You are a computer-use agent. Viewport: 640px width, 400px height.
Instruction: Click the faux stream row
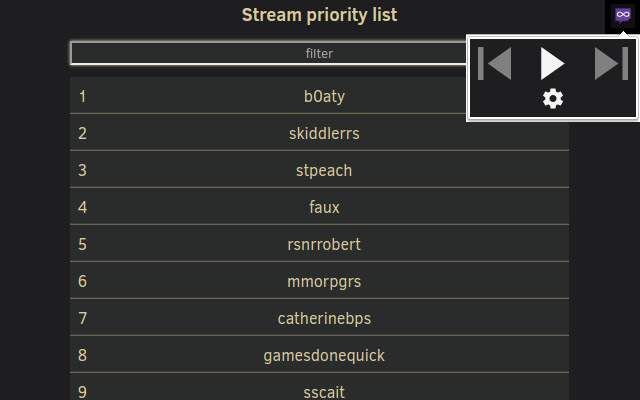(x=319, y=207)
